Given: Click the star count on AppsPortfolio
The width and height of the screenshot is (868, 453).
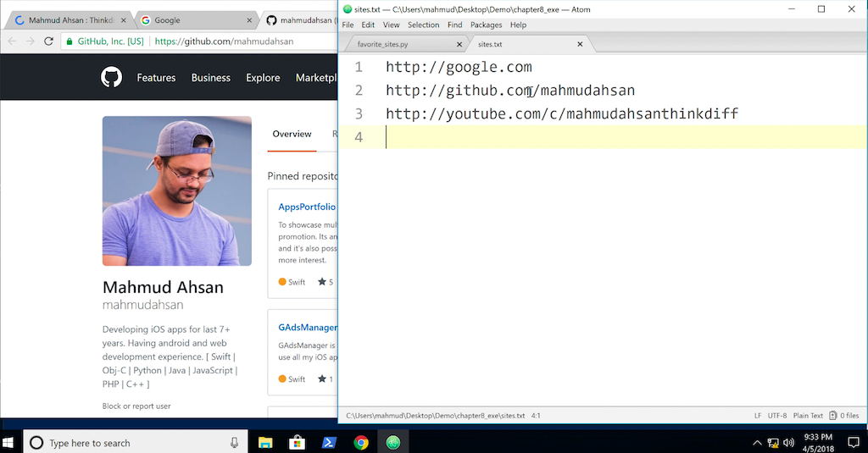Looking at the screenshot, I should pyautogui.click(x=325, y=282).
